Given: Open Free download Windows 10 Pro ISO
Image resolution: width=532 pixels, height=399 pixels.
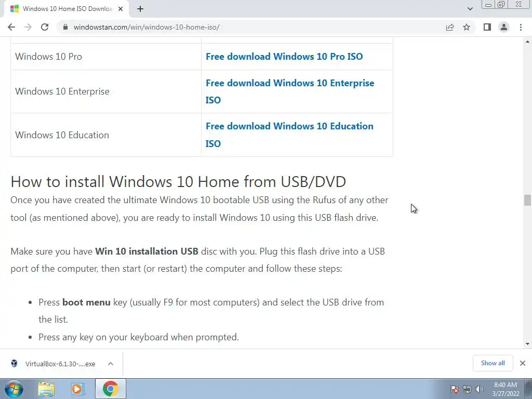Looking at the screenshot, I should [x=284, y=56].
